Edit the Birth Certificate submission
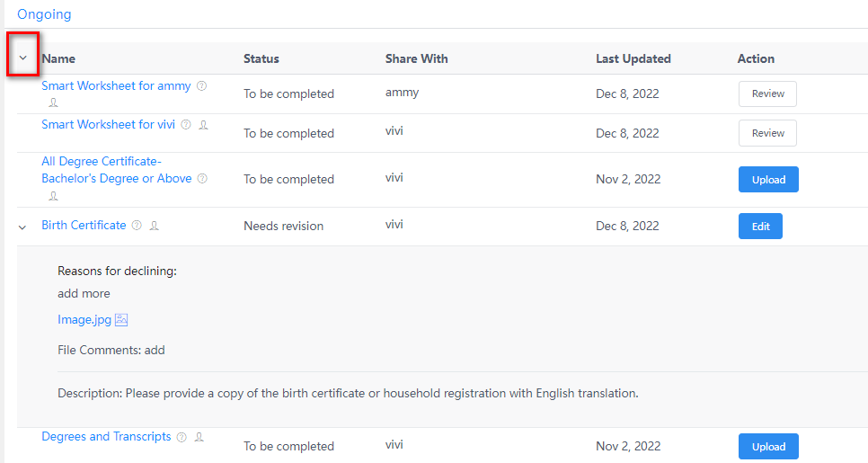 pyautogui.click(x=760, y=227)
